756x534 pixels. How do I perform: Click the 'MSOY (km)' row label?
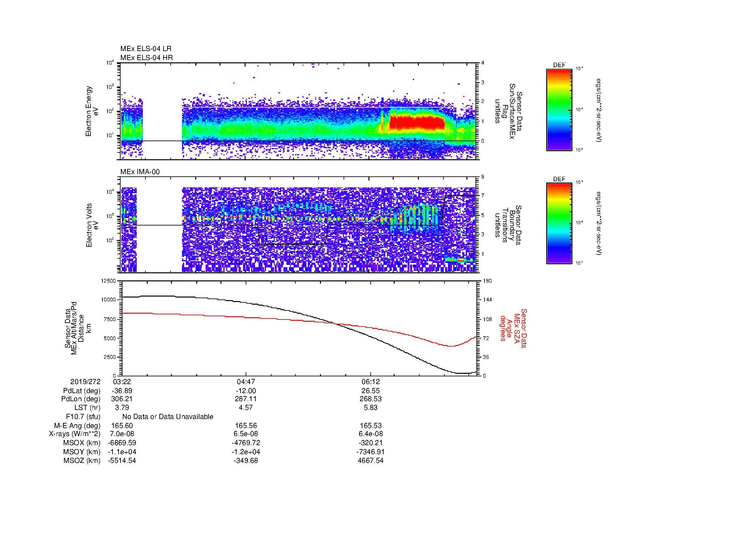pos(82,452)
